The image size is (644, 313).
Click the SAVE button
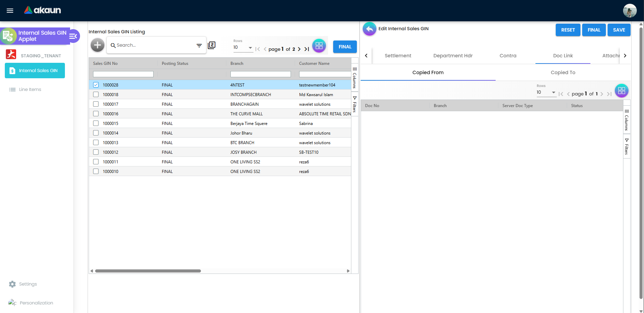[619, 30]
